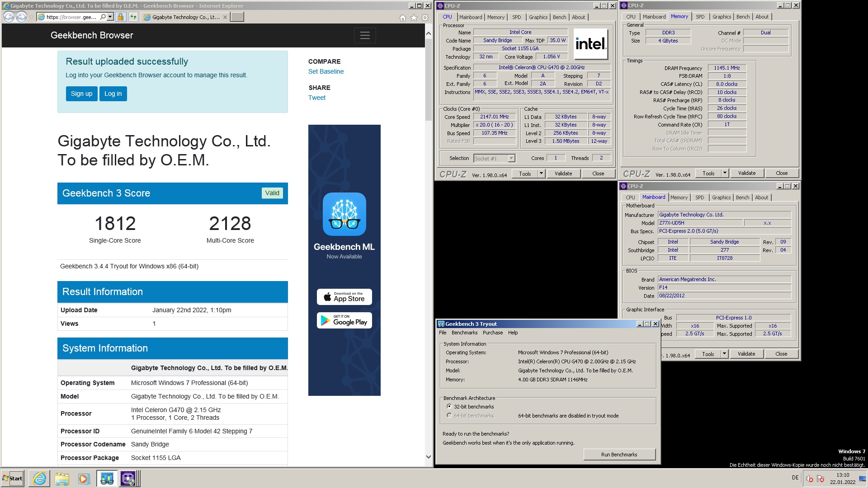Open Purchase menu in Geekbench 3 Tryout
The height and width of the screenshot is (488, 868).
pyautogui.click(x=492, y=333)
